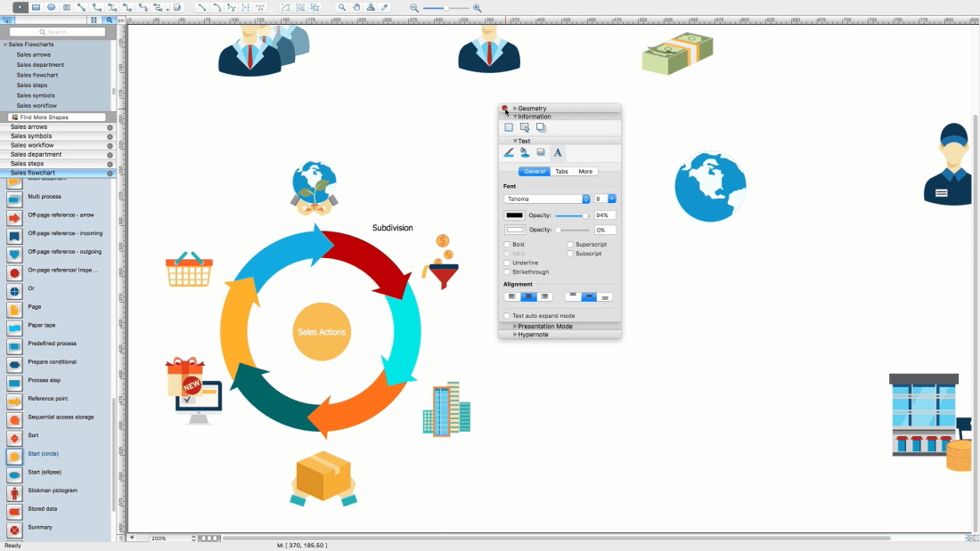This screenshot has height=551, width=980.
Task: Click the magnifier zoom tool
Action: pyautogui.click(x=342, y=7)
